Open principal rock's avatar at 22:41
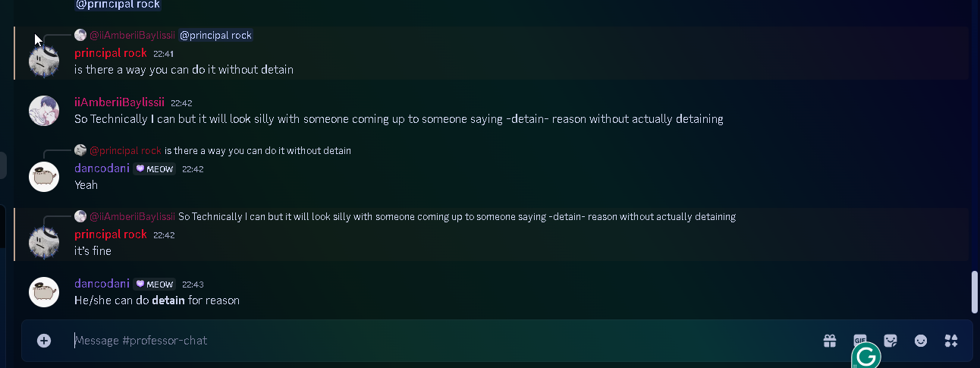Viewport: 980px width, 368px height. pyautogui.click(x=44, y=61)
